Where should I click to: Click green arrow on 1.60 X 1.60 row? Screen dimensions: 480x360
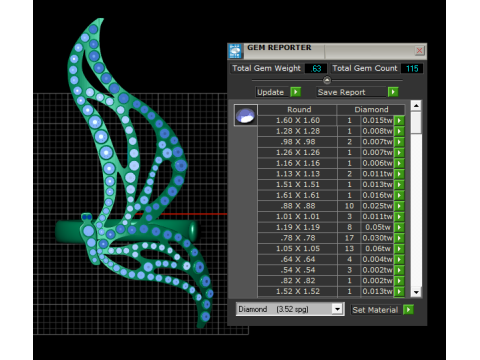pyautogui.click(x=399, y=120)
